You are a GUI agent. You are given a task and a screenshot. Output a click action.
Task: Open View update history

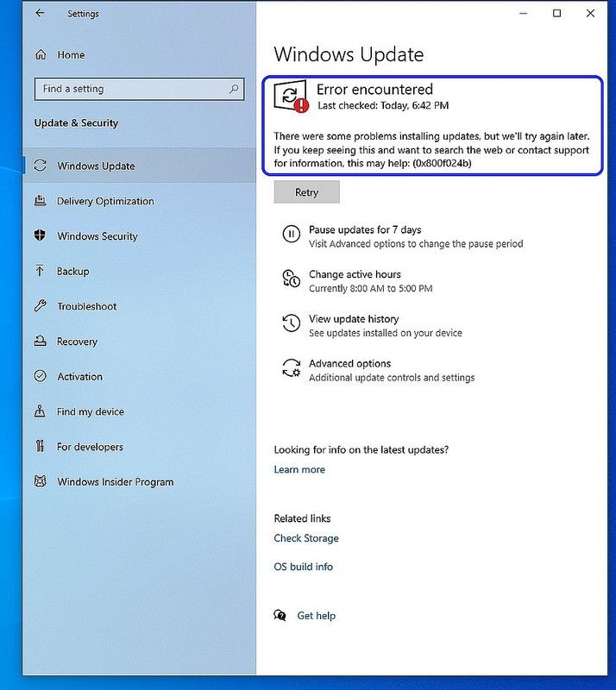pyautogui.click(x=354, y=318)
